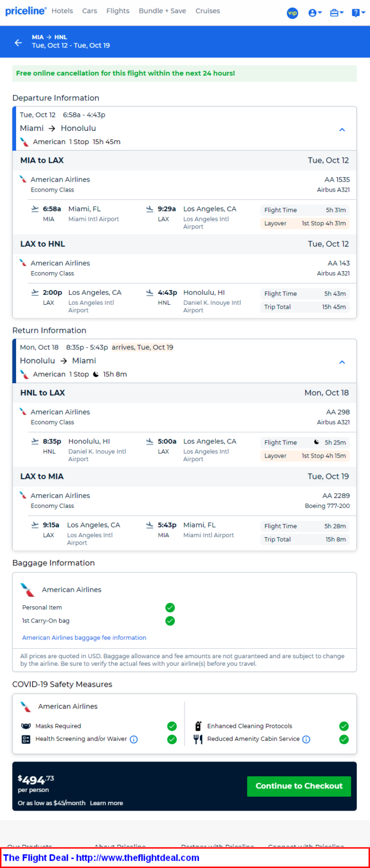Click Continue to Checkout
Image resolution: width=370 pixels, height=868 pixels.
299,786
